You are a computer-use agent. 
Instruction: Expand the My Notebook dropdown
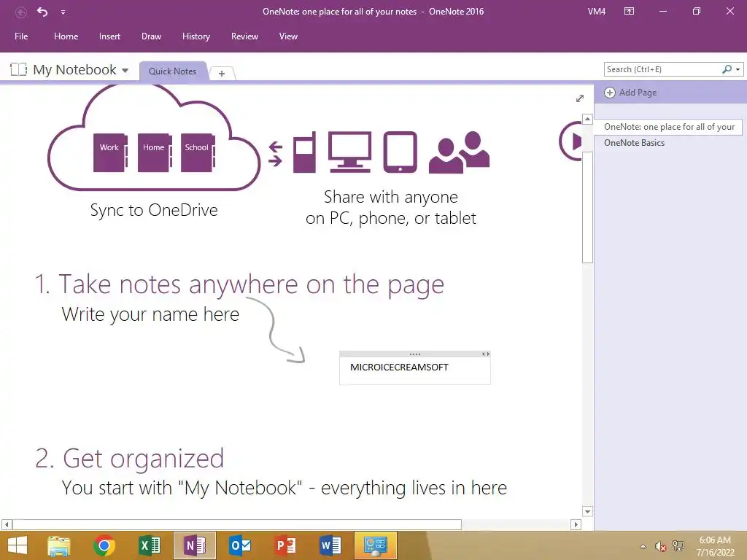click(x=125, y=71)
